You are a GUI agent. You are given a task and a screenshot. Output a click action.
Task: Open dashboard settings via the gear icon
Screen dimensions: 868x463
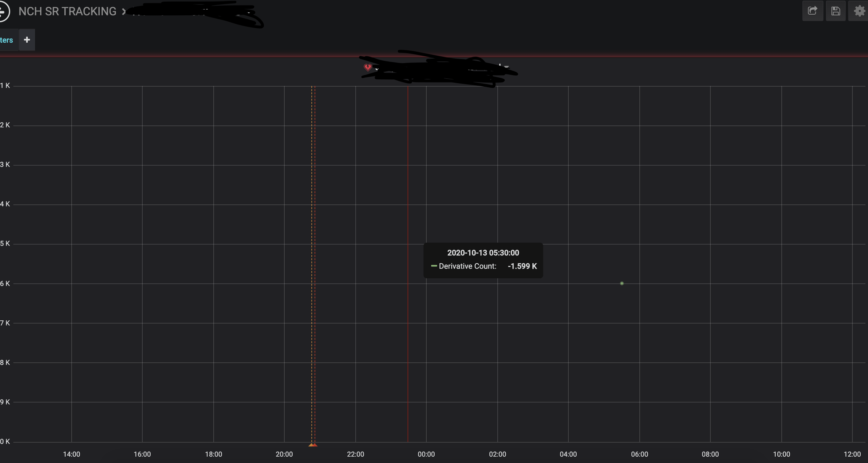[x=858, y=11]
